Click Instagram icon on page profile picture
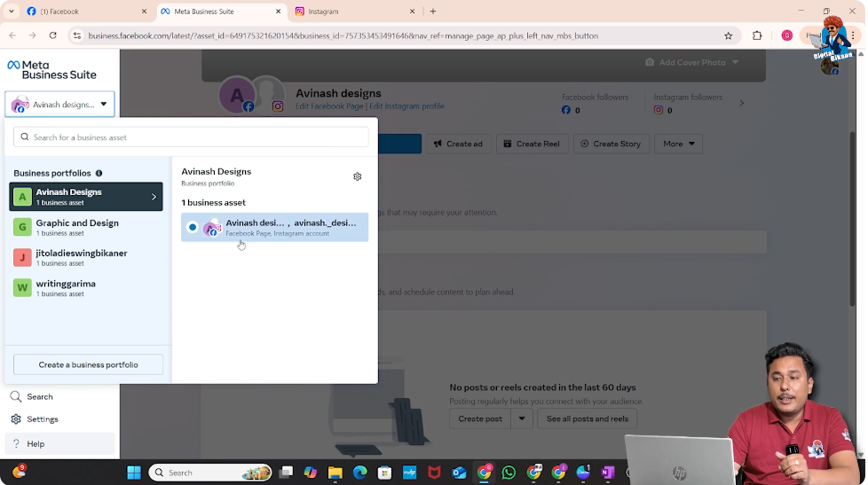 [x=278, y=106]
